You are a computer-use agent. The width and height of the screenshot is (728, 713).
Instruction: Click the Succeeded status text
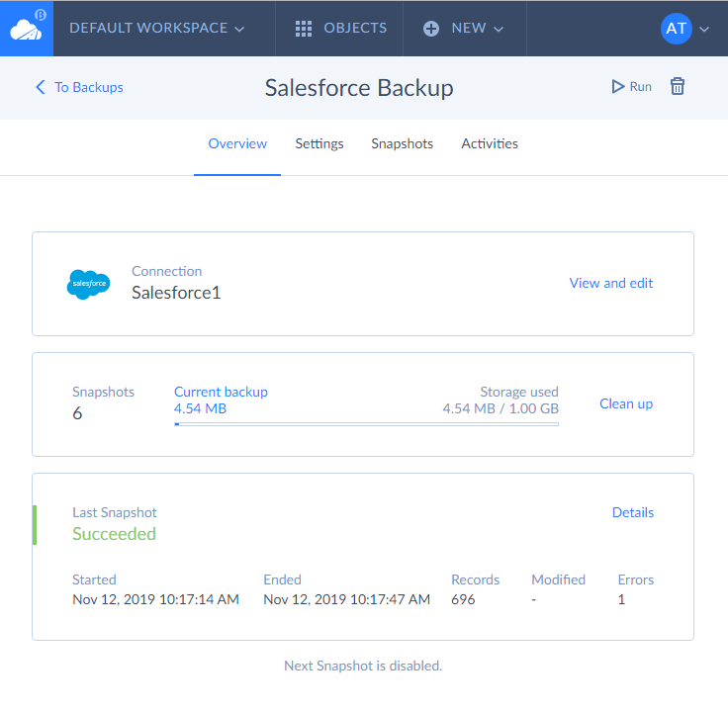114,534
